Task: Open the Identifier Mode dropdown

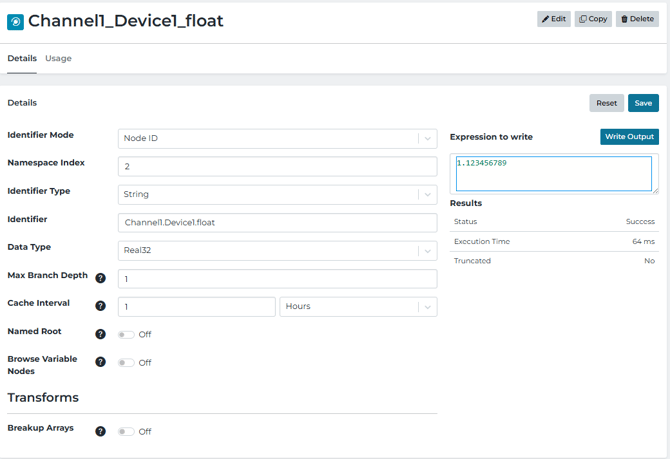Action: (277, 139)
